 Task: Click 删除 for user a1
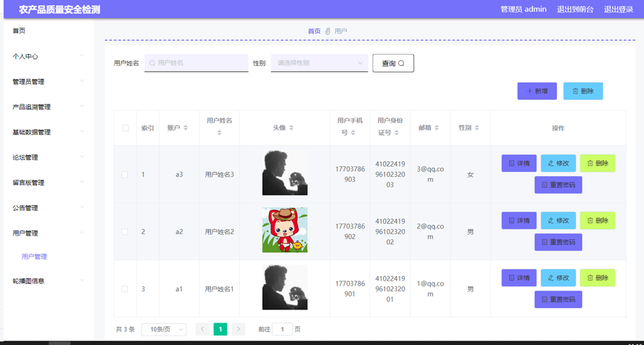pyautogui.click(x=598, y=278)
